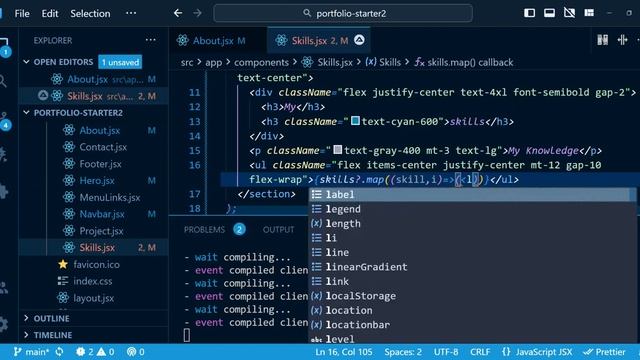Click src in the breadcrumb path
Viewport: 640px width, 360px height.
point(187,62)
